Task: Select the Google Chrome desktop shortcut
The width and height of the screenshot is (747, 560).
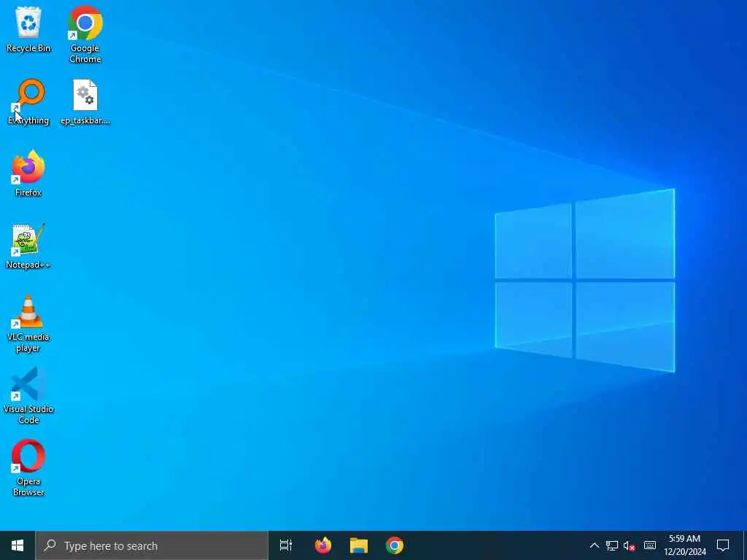Action: click(85, 34)
